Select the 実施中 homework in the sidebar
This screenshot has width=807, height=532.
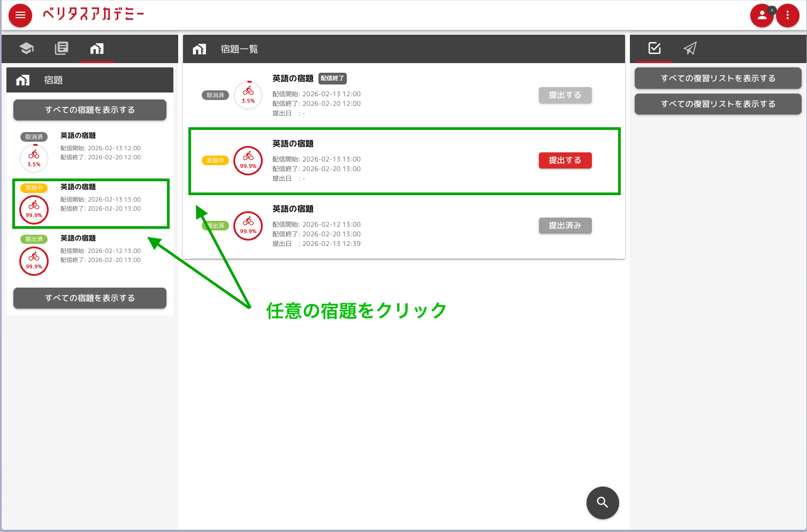coord(90,204)
